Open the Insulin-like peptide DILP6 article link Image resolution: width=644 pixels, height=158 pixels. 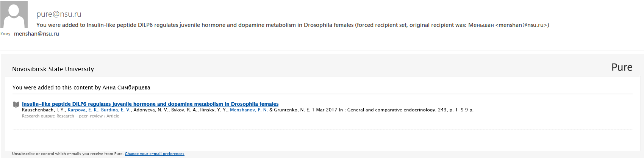tap(150, 104)
